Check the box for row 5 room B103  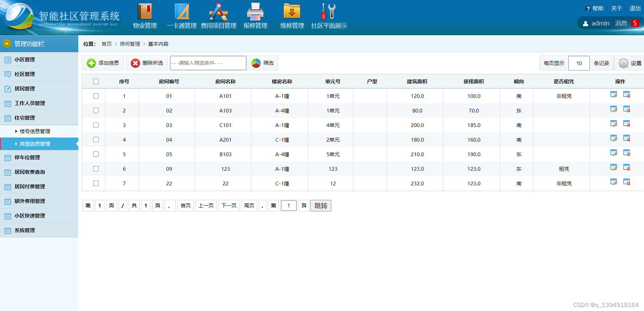(x=96, y=154)
